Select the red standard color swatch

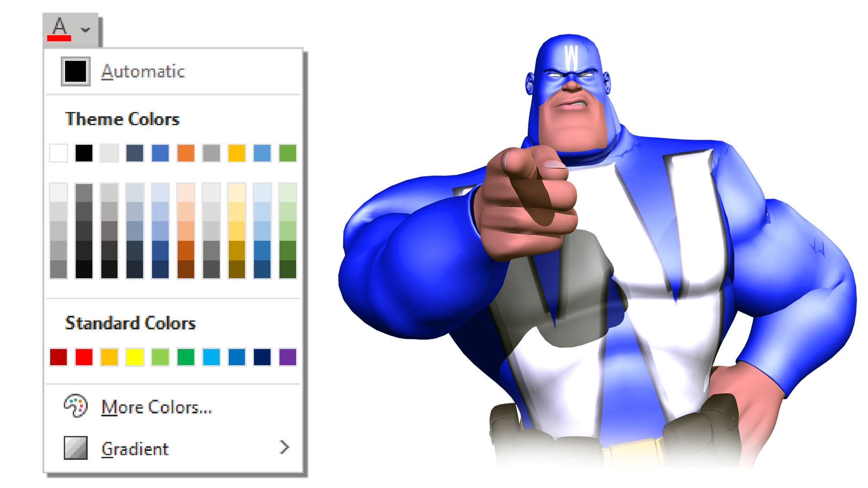[x=84, y=357]
